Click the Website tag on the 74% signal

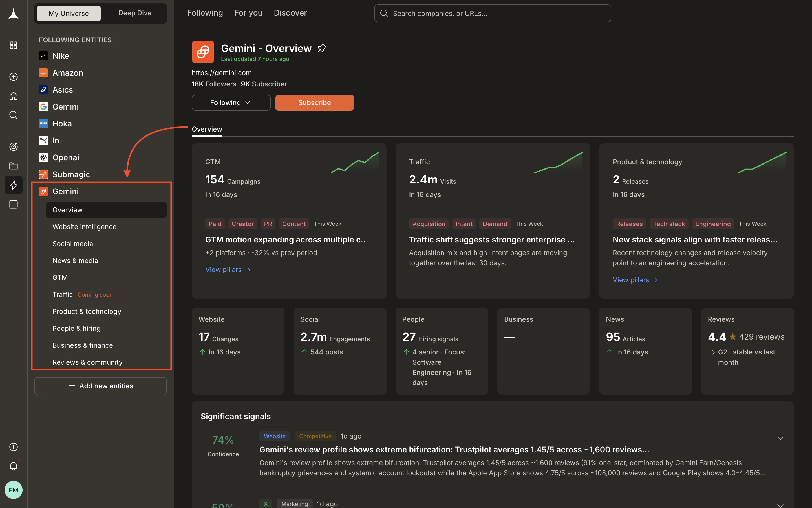pos(274,436)
